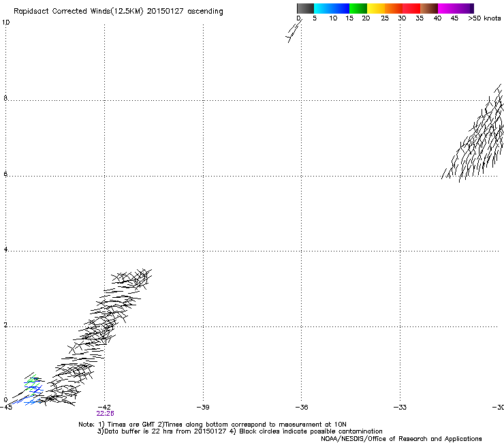Click the '6' latitude axis label
This screenshot has width=504, height=443.
click(5, 174)
